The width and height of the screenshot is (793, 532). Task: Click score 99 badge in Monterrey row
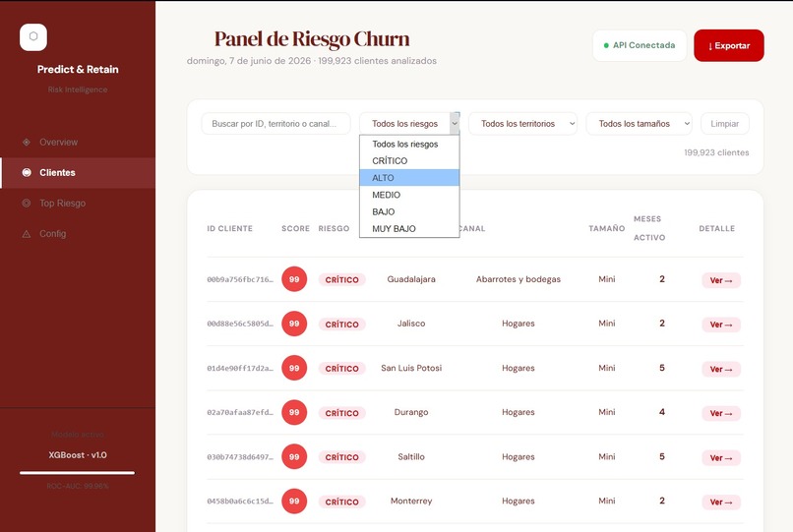pyautogui.click(x=294, y=502)
